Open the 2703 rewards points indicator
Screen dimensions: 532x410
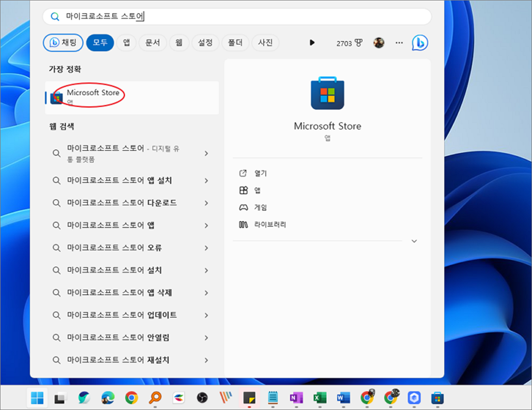[349, 43]
